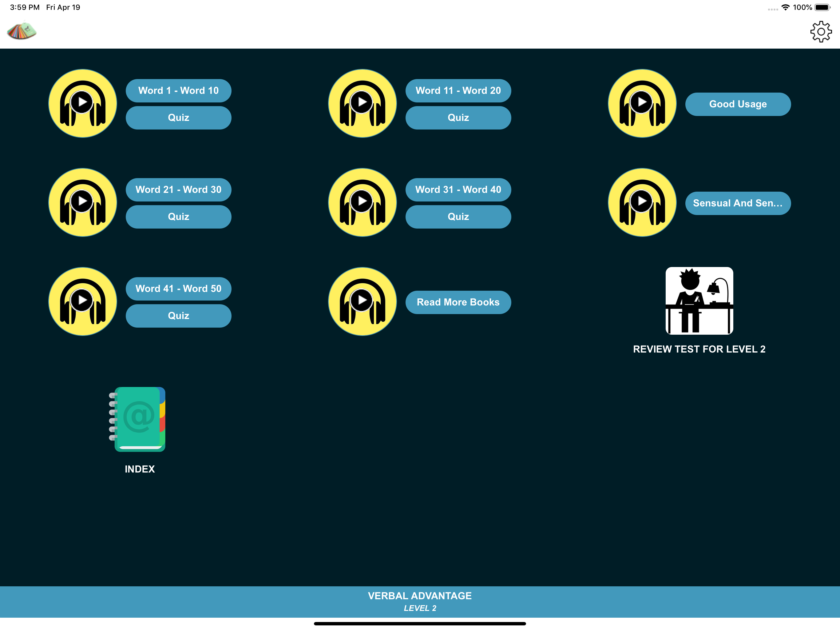Tap the flashcards app logo
This screenshot has height=630, width=840.
[x=22, y=31]
